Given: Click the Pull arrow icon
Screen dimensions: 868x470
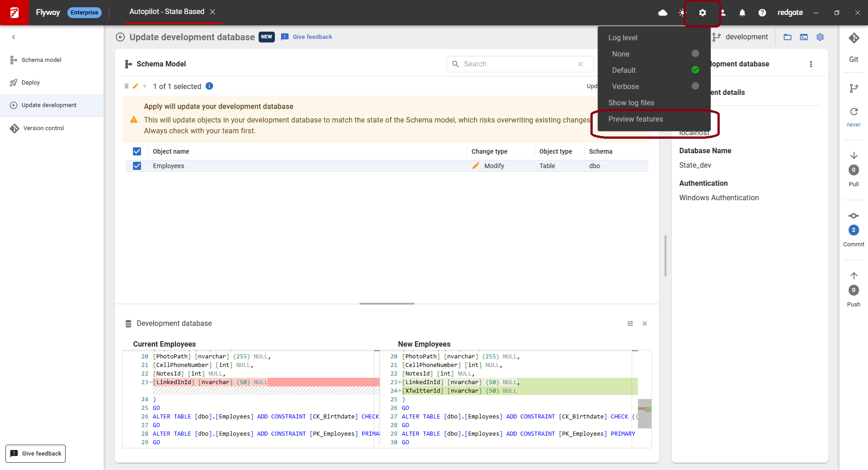Looking at the screenshot, I should coord(854,155).
